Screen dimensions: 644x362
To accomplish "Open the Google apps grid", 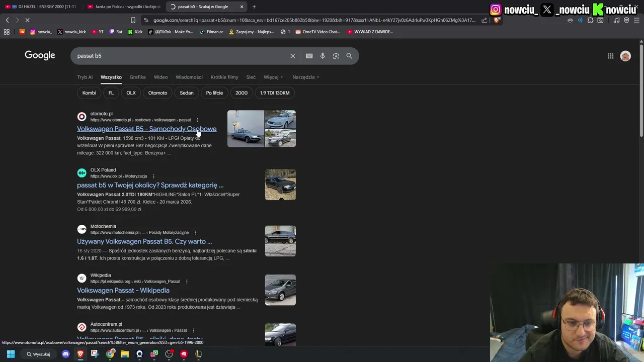I will (610, 56).
